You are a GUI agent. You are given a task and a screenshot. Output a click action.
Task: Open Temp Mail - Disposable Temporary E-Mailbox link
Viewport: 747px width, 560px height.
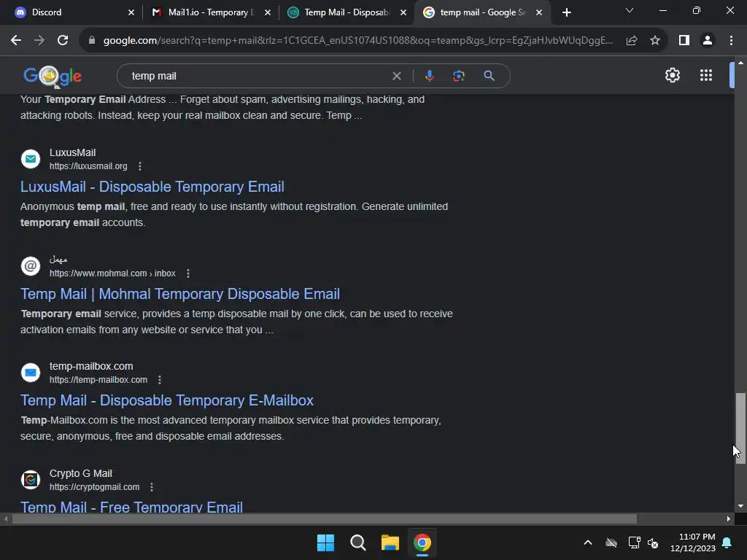[x=167, y=400]
